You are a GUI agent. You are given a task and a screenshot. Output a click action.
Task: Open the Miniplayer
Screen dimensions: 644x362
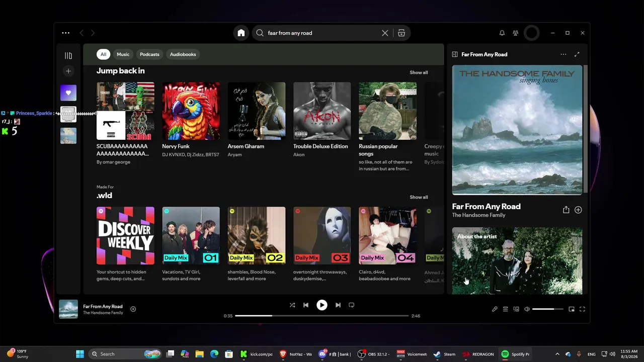pos(572,309)
